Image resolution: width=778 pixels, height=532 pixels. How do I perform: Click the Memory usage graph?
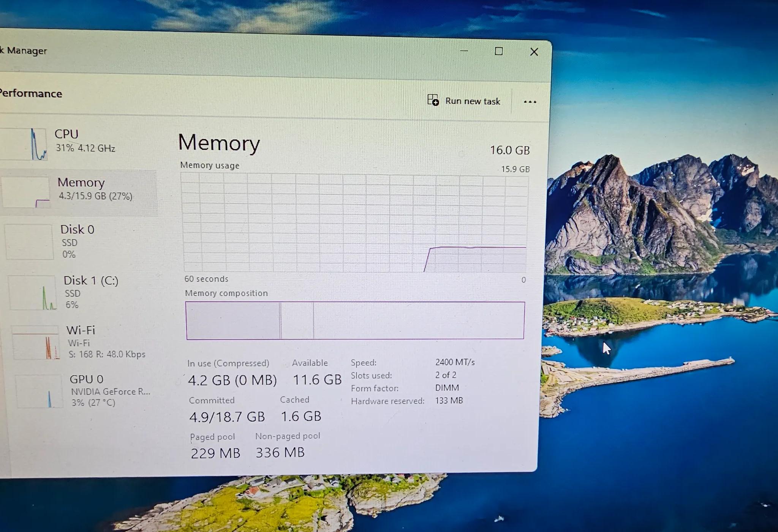coord(356,223)
